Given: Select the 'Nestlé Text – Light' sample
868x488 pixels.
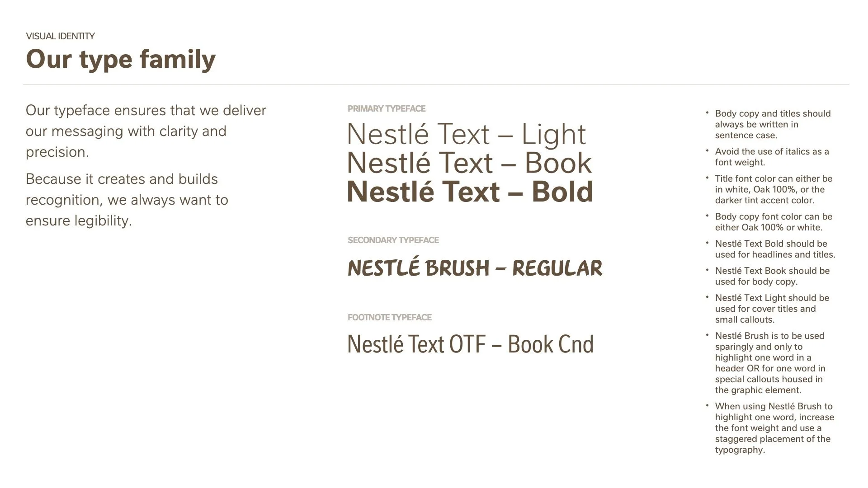Looking at the screenshot, I should coord(467,134).
